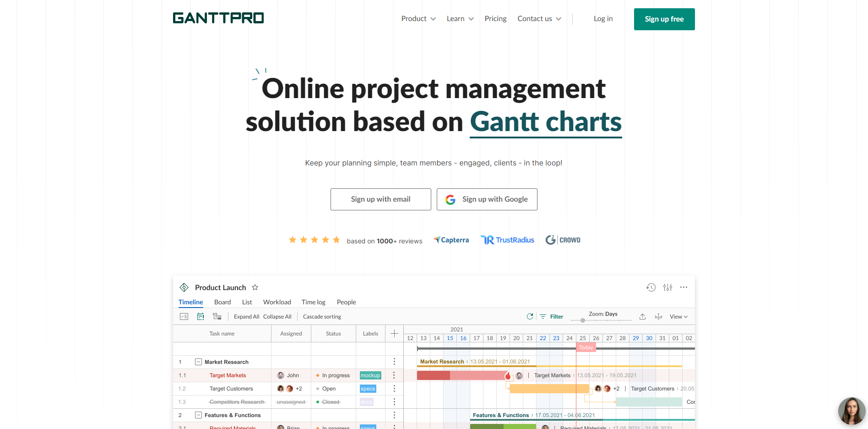
Task: Open the export/share icon near View
Action: coord(642,316)
